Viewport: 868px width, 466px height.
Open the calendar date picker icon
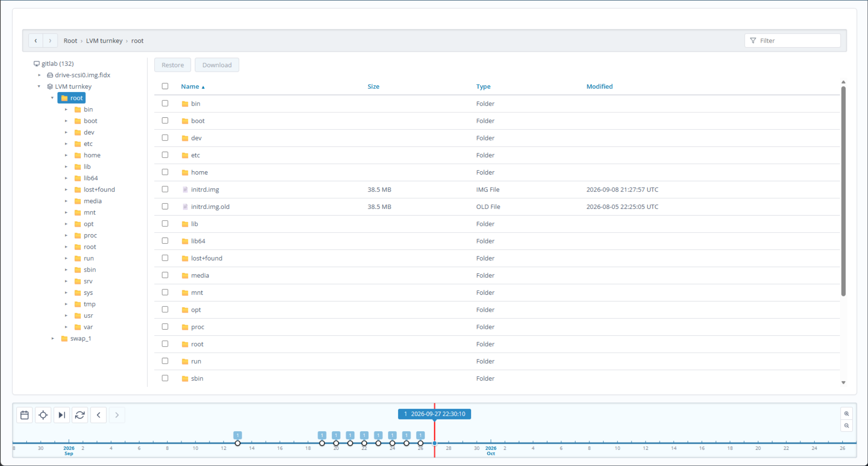[24, 415]
